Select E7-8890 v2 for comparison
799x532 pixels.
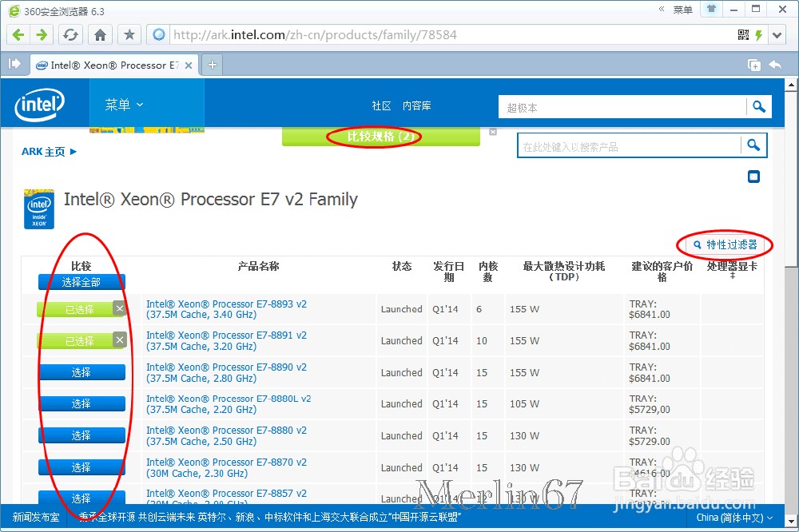[81, 372]
